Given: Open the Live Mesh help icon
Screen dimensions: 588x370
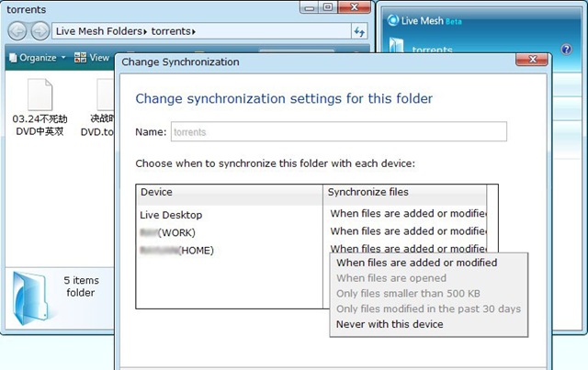Looking at the screenshot, I should pos(566,49).
